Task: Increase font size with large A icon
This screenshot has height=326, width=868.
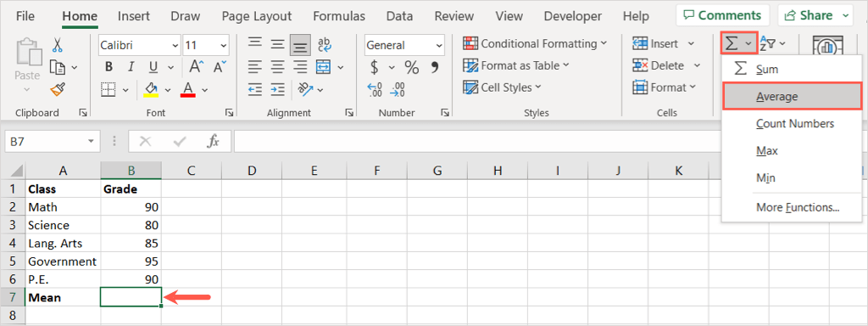Action: 196,67
